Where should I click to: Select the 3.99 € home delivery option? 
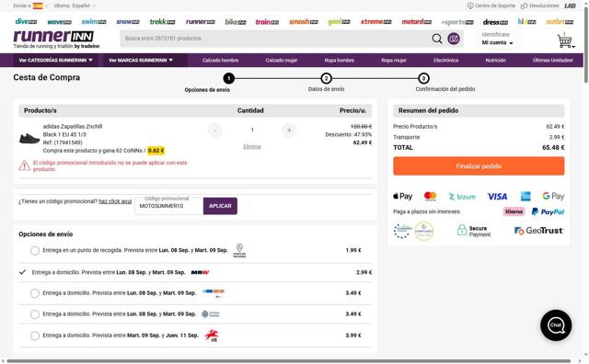35,336
